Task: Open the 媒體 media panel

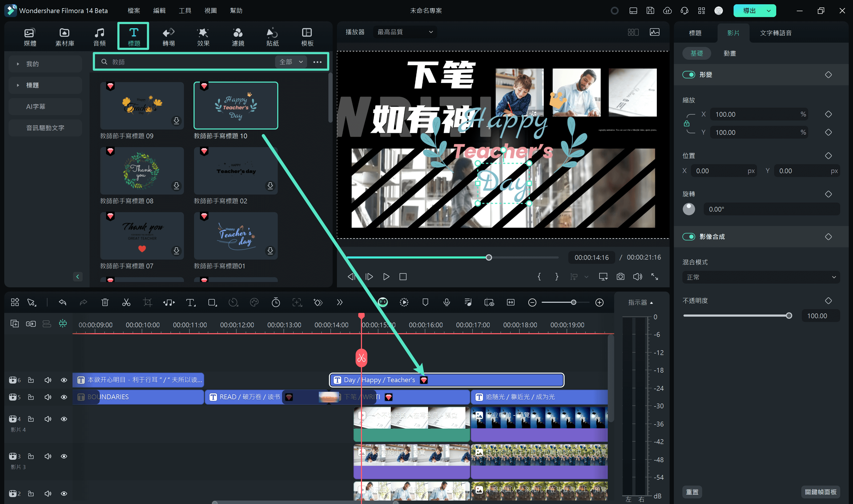Action: 30,37
